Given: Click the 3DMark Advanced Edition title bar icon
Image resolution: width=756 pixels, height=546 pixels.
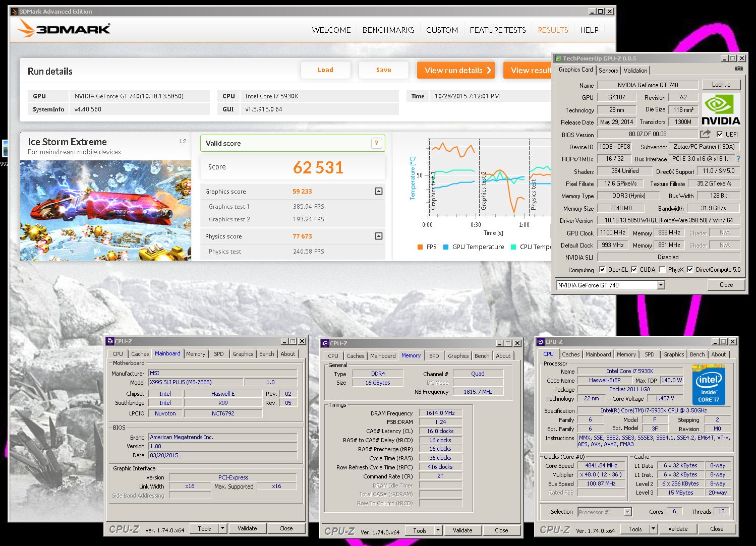Looking at the screenshot, I should (x=14, y=11).
